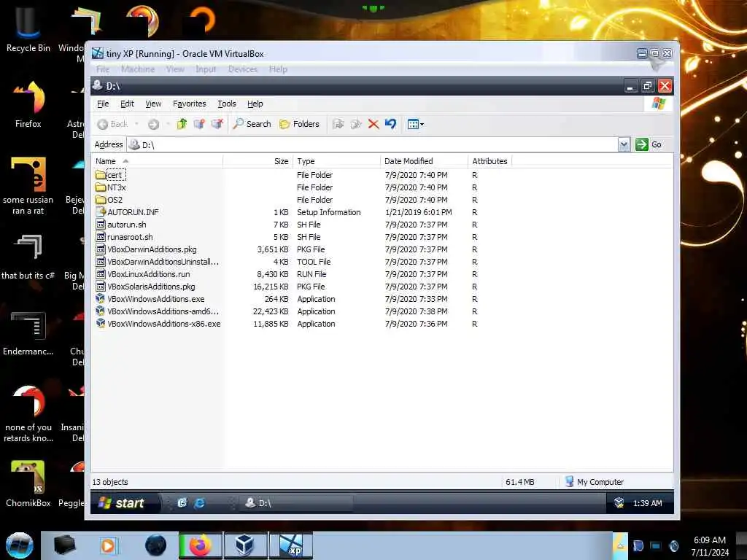Open the Explorer Tools menu

coord(227,104)
